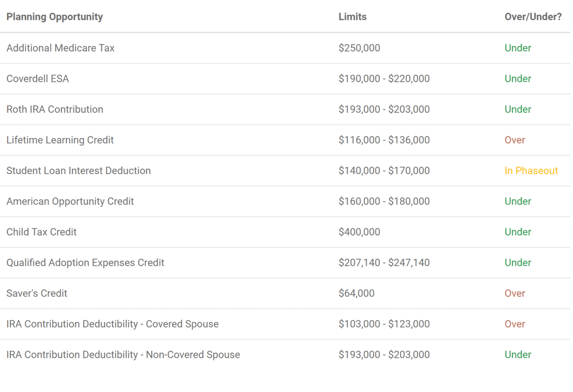Click the $116,000 - $136,000 limit range
Image resolution: width=573 pixels, height=392 pixels.
(384, 140)
